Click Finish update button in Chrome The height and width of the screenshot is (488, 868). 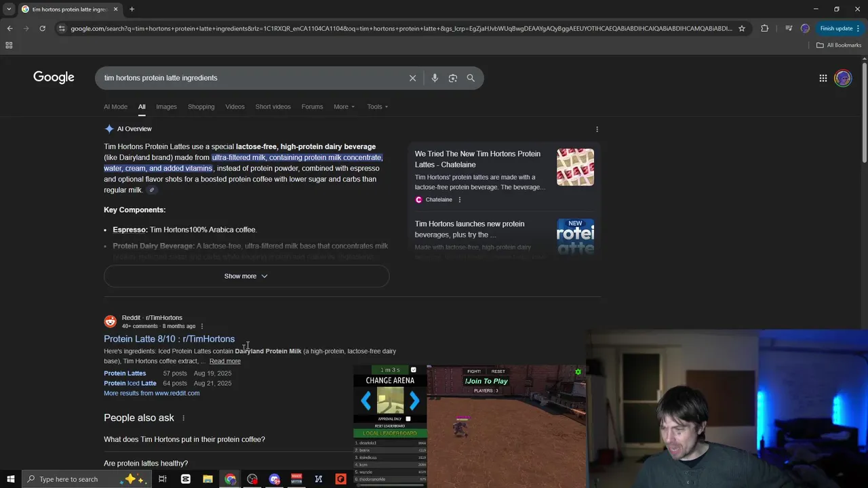840,28
